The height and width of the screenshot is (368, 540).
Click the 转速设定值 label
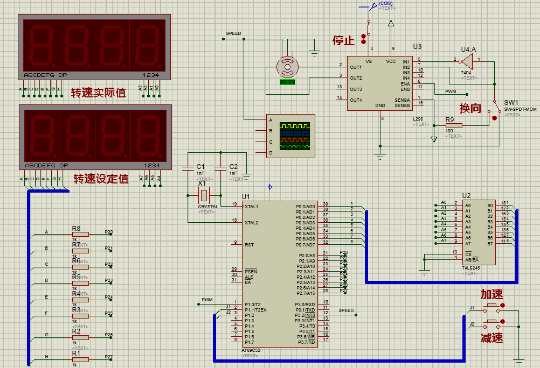[x=101, y=179]
